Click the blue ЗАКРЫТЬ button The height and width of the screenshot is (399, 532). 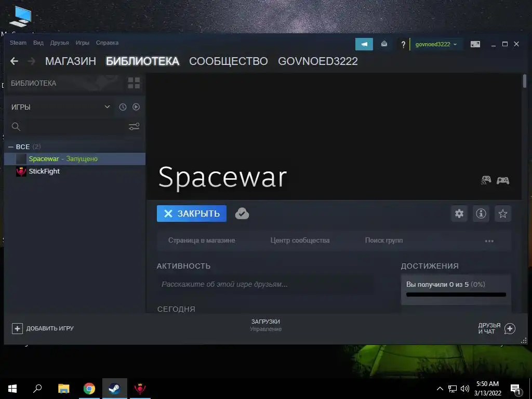click(192, 214)
